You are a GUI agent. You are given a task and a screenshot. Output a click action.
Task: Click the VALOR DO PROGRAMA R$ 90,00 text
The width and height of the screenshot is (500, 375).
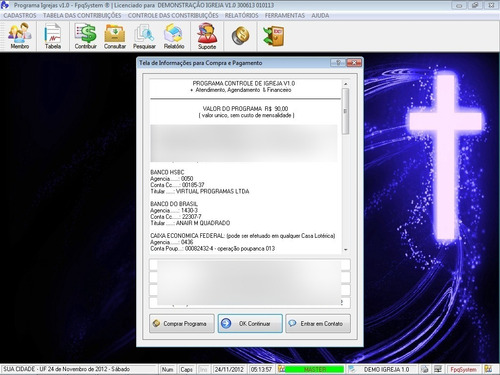coord(245,109)
